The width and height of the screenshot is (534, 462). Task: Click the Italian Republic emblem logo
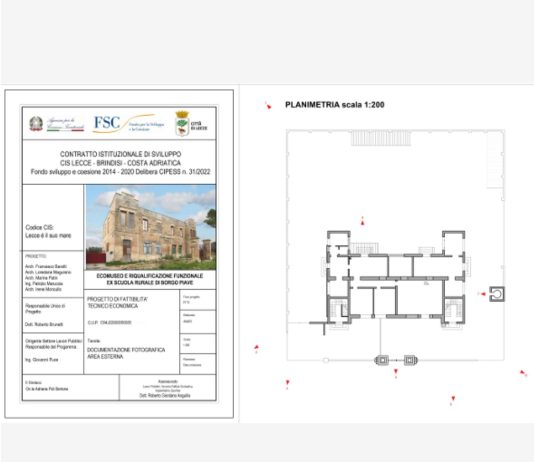pyautogui.click(x=36, y=124)
